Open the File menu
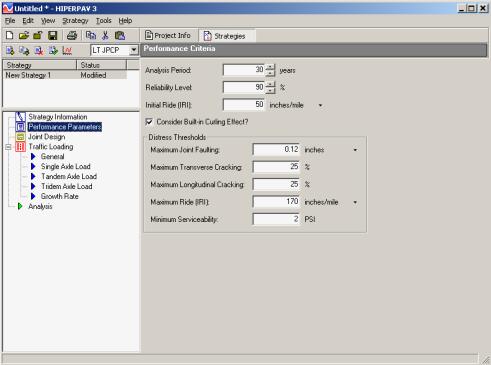Viewport: 491px width, 365px height. (x=10, y=21)
